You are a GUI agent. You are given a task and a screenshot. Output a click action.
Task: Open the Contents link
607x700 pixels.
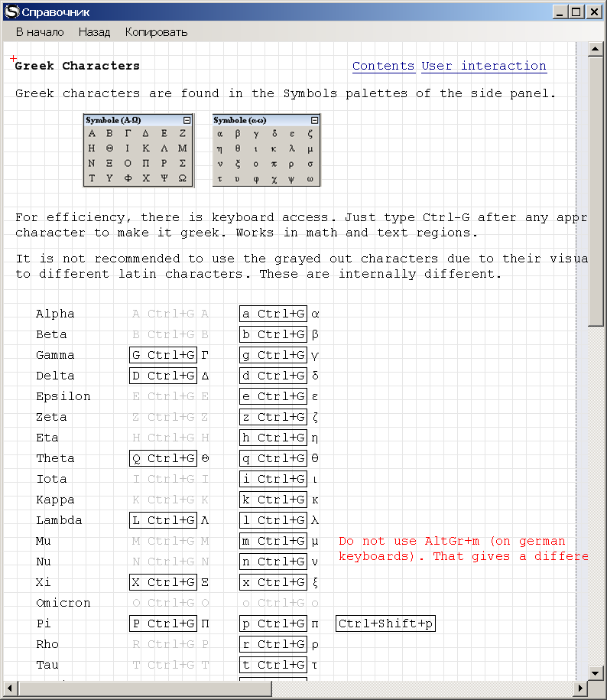pos(383,66)
